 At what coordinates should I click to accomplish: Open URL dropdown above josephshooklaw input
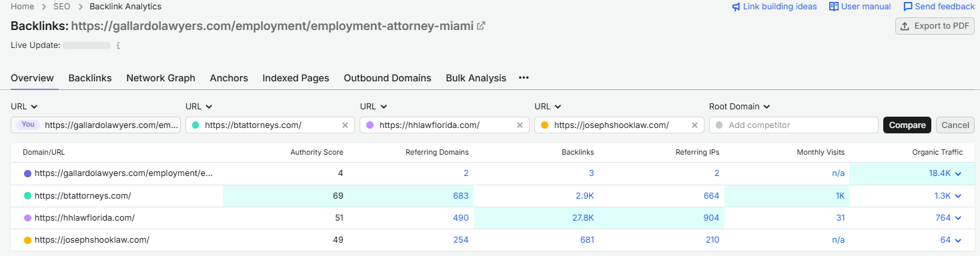coord(548,107)
